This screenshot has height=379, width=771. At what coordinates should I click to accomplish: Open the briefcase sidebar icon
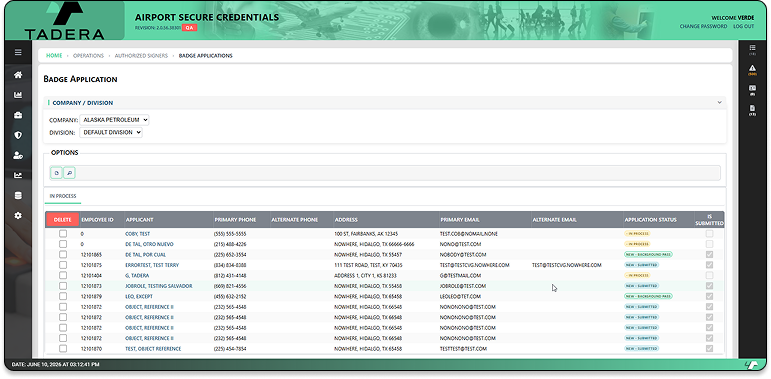tap(18, 115)
